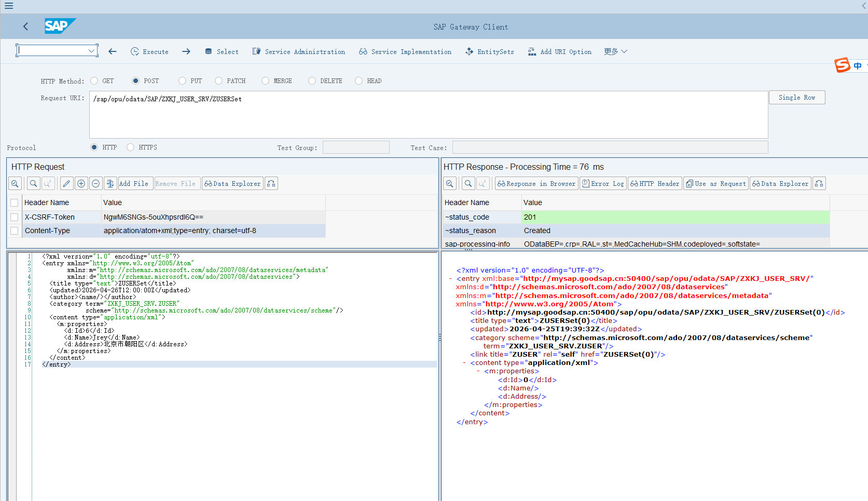Screen dimensions: 868x501
Task: Click the Details magnifier icon in HTTP Request
Action: [15, 183]
